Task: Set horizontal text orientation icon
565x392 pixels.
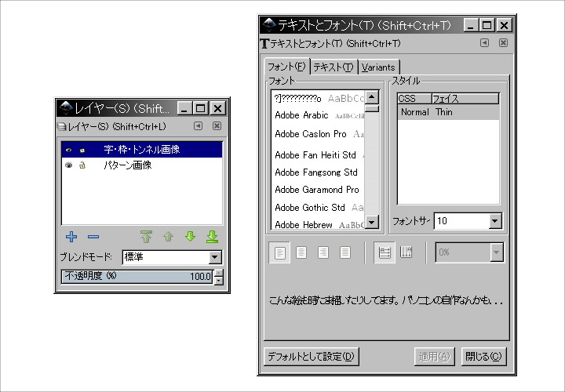Action: (385, 252)
